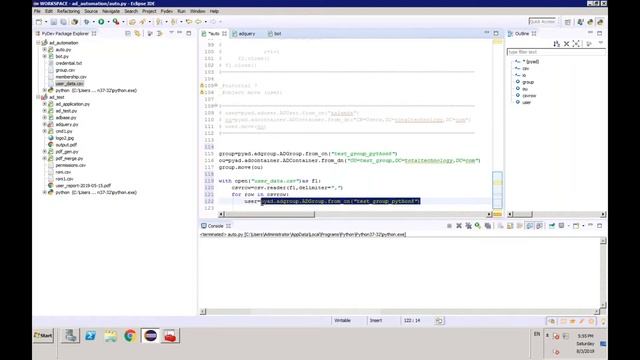Click the Outline filter text field
The image size is (640, 360).
556,52
